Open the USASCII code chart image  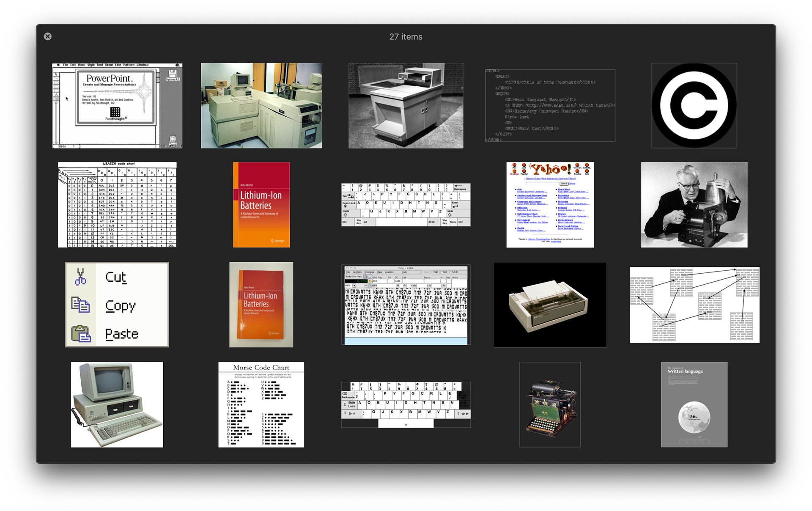click(x=117, y=205)
